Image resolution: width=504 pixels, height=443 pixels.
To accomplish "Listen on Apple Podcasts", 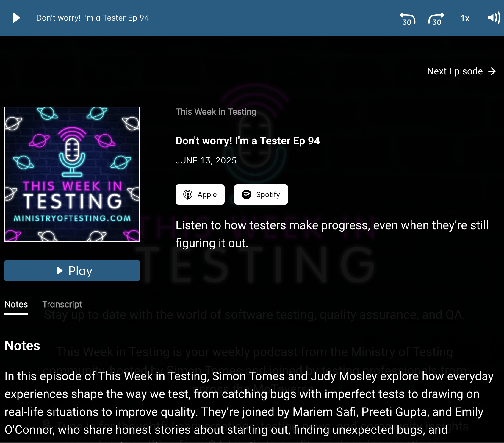I will click(200, 194).
